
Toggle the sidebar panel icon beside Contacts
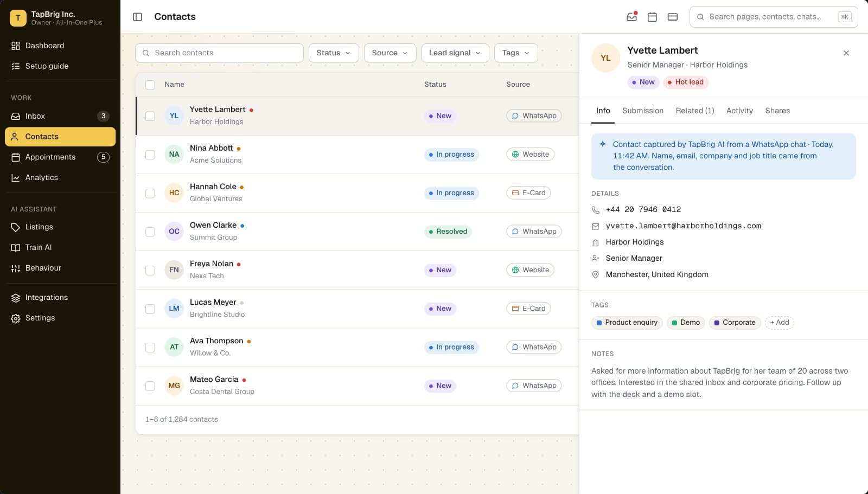137,17
